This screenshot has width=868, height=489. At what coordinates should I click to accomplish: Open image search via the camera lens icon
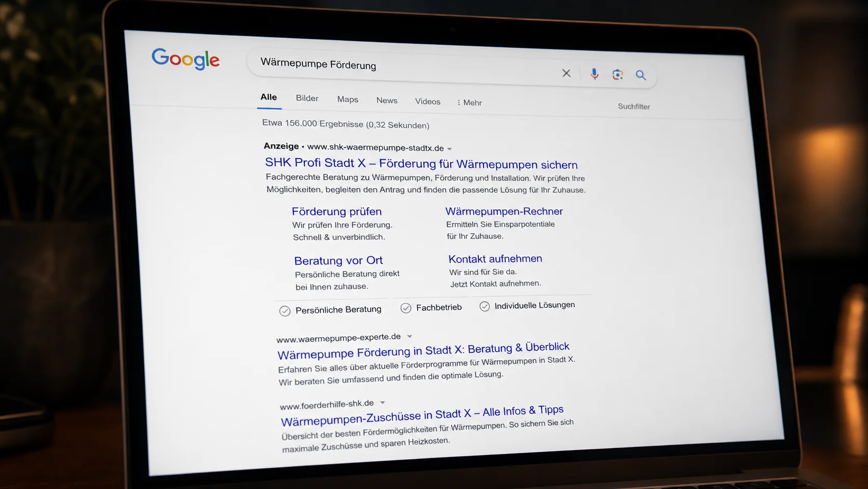click(617, 75)
